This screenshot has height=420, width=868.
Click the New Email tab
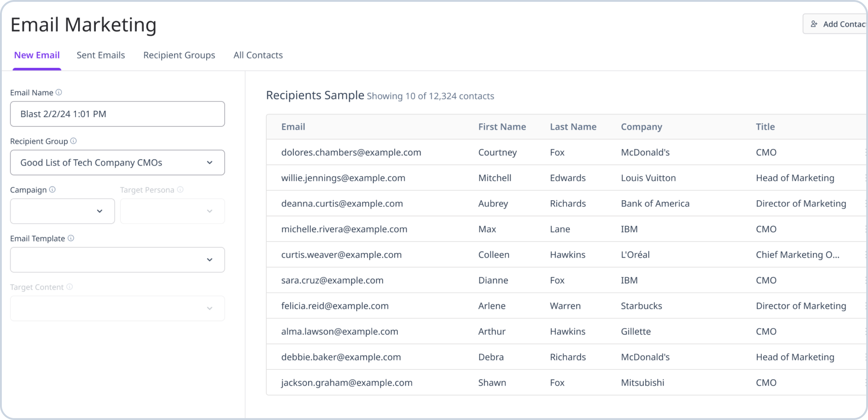(37, 55)
